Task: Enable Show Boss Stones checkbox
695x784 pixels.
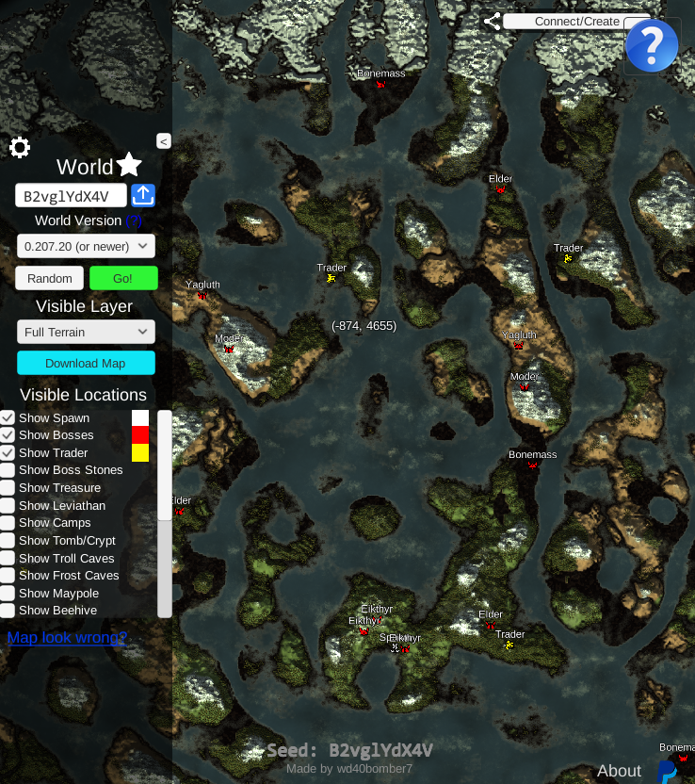Action: click(x=8, y=470)
